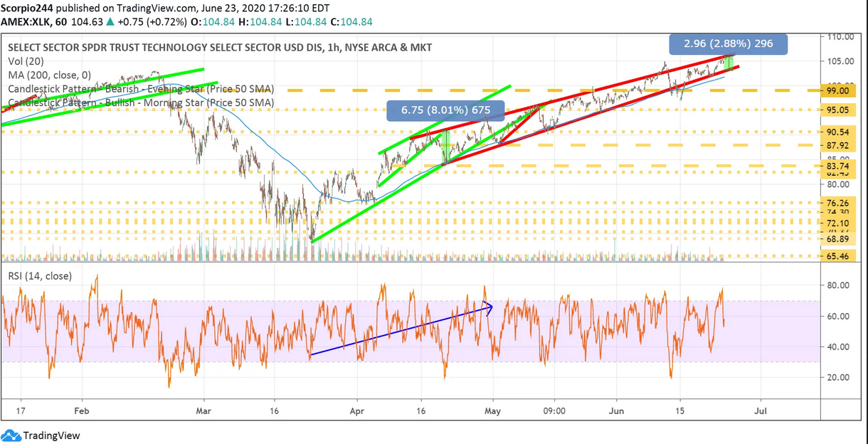Click the 65.46 price level label
The width and height of the screenshot is (868, 444).
(x=837, y=256)
